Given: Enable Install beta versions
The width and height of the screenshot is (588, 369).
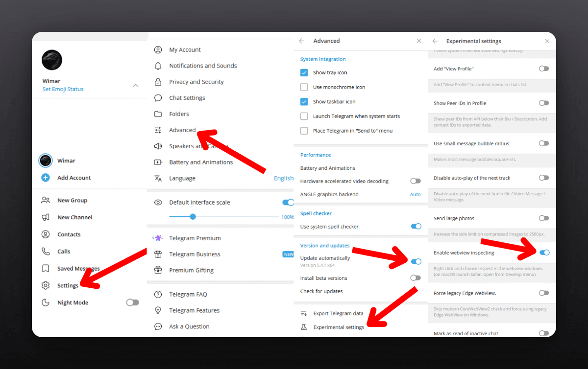Looking at the screenshot, I should 416,278.
